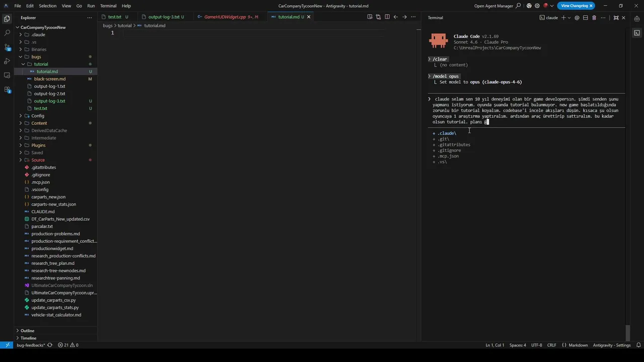This screenshot has height=362, width=644.
Task: Open terminal panel more actions ellipsis
Action: tap(603, 18)
